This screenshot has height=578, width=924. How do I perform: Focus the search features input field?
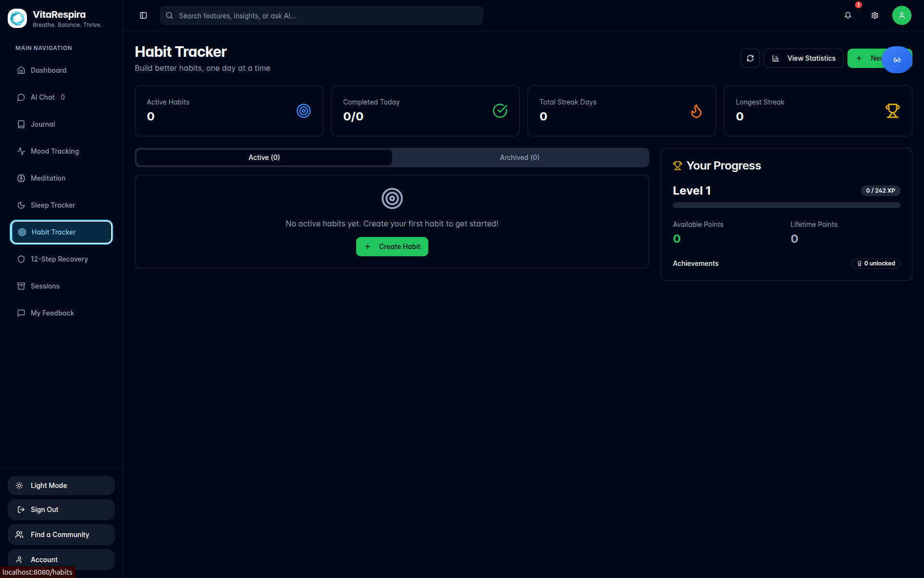[327, 15]
